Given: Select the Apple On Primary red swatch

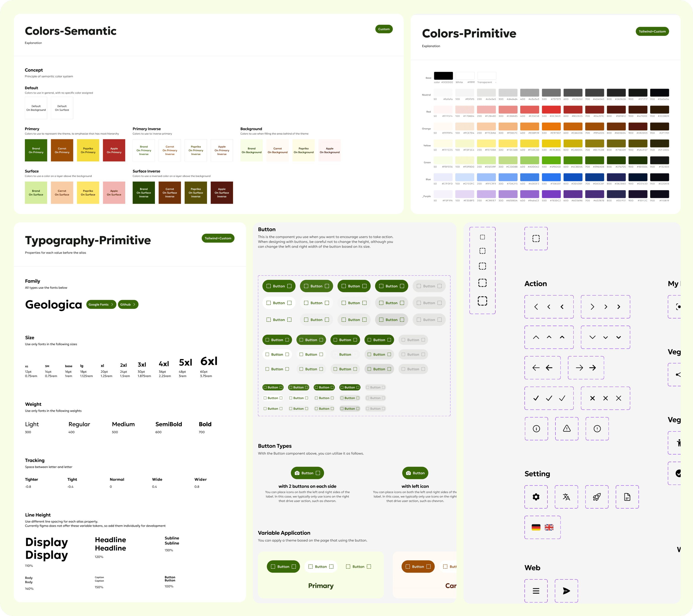Looking at the screenshot, I should coord(114,150).
